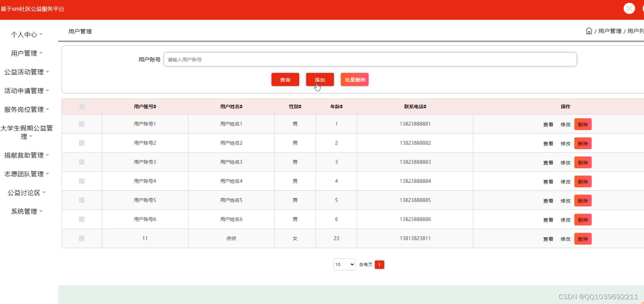The height and width of the screenshot is (304, 644).
Task: Check the row for 用户账号3
Action: tap(82, 162)
